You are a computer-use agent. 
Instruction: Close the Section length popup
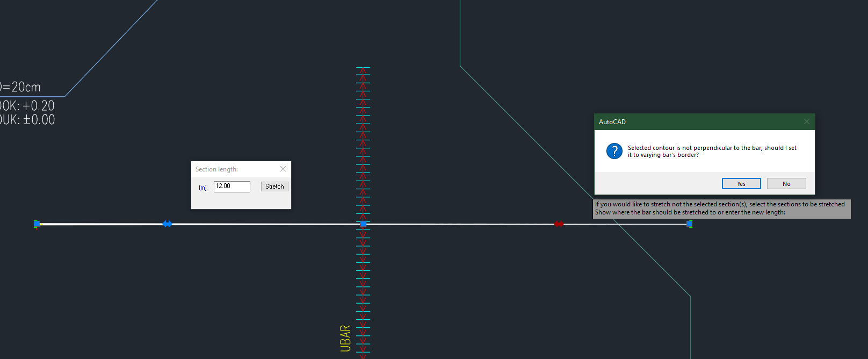[x=283, y=169]
